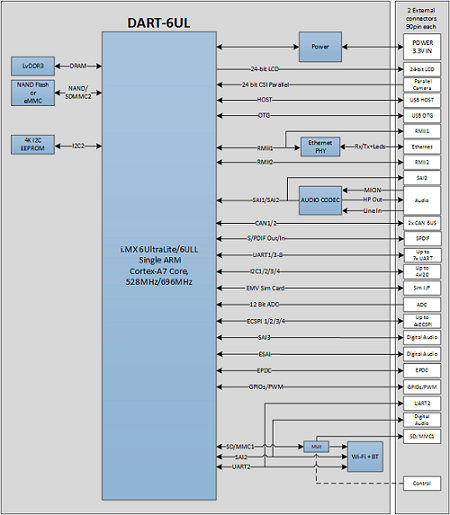The width and height of the screenshot is (450, 515).
Task: Click the HP Out signal label
Action: pos(373,199)
